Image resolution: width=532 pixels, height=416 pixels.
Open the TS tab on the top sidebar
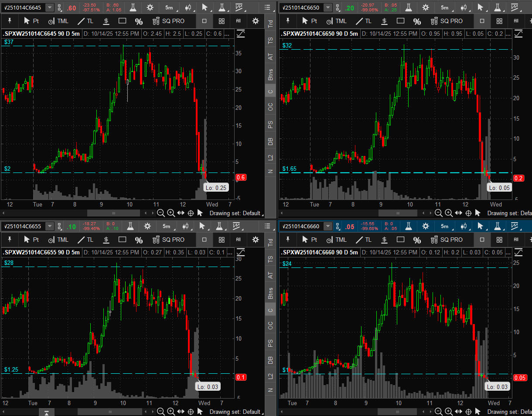coord(270,41)
